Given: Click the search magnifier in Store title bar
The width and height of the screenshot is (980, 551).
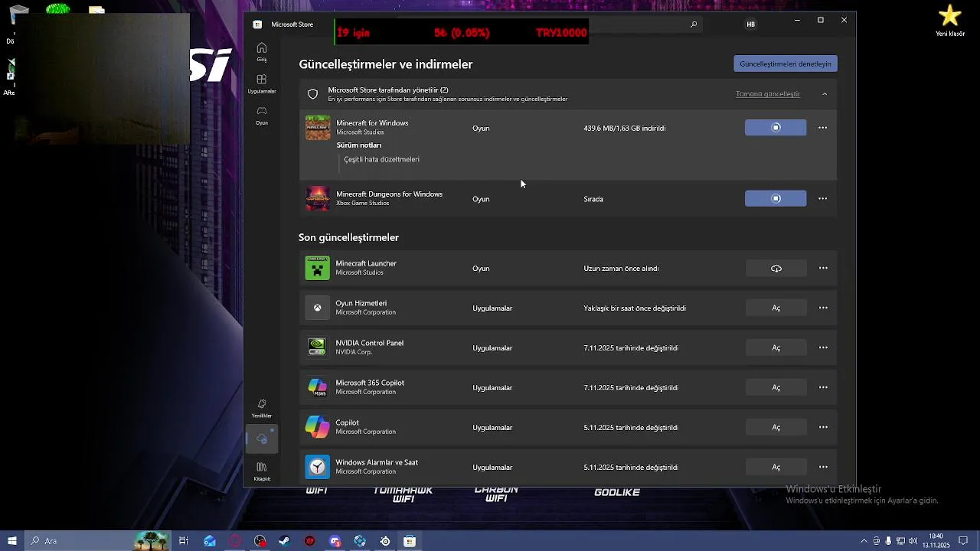Looking at the screenshot, I should tap(694, 24).
